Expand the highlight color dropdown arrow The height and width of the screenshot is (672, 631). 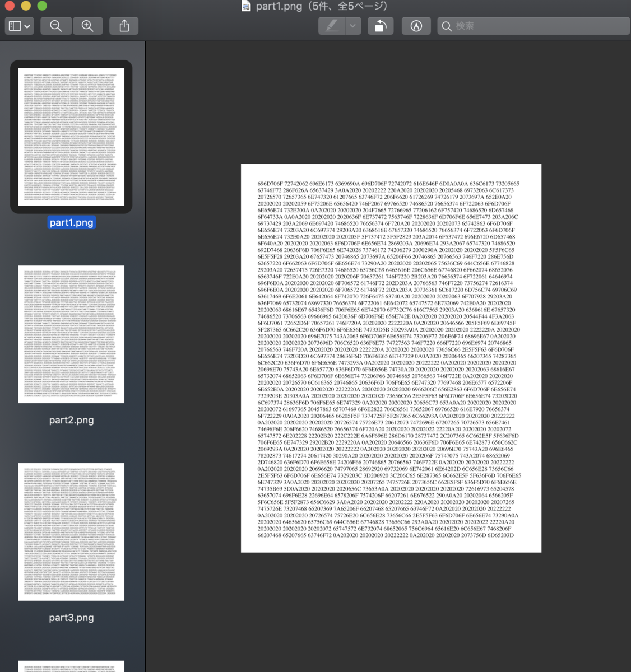(x=352, y=26)
